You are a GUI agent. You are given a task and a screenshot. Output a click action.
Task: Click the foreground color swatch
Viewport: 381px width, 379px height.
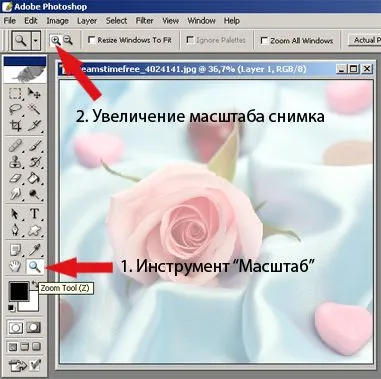19,291
